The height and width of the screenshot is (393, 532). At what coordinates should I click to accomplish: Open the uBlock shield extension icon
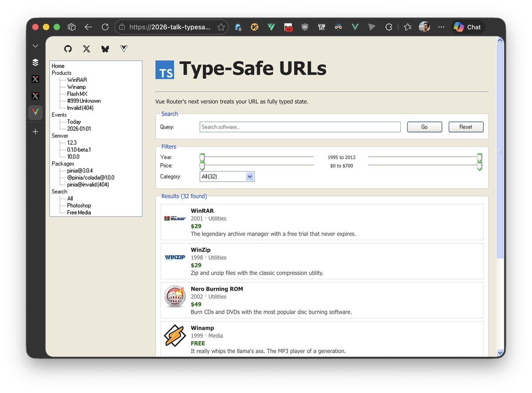point(305,27)
